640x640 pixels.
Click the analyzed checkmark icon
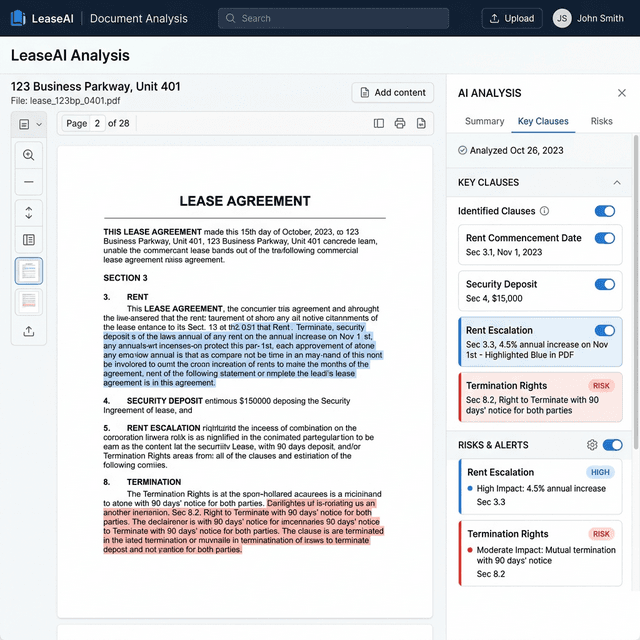(x=462, y=151)
